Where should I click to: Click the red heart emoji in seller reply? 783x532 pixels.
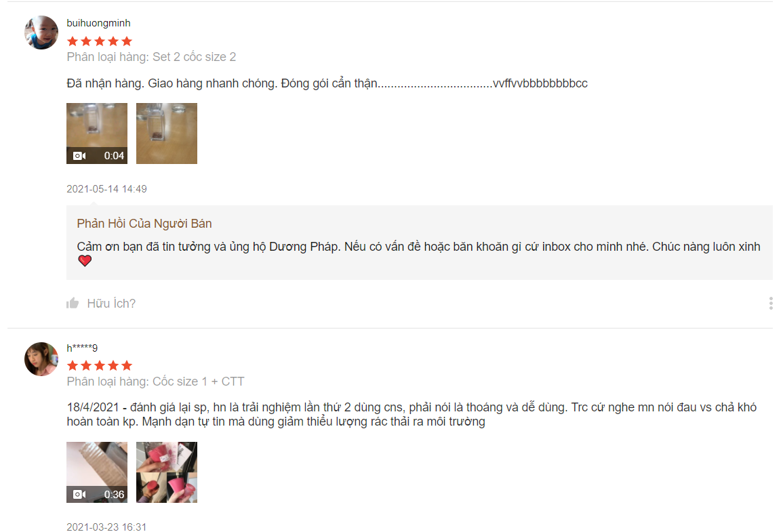coord(85,260)
